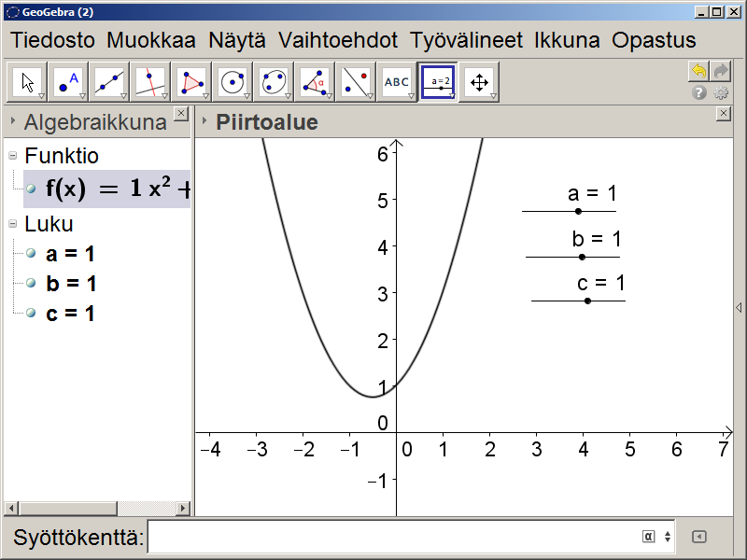This screenshot has height=560, width=747.
Task: Click the slider c knob
Action: (x=587, y=301)
